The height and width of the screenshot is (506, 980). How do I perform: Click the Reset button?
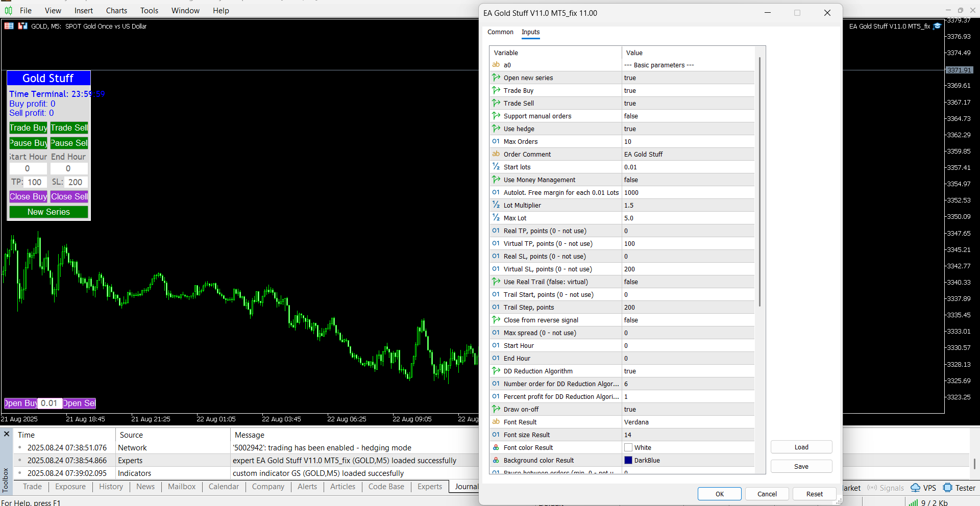[x=815, y=494]
